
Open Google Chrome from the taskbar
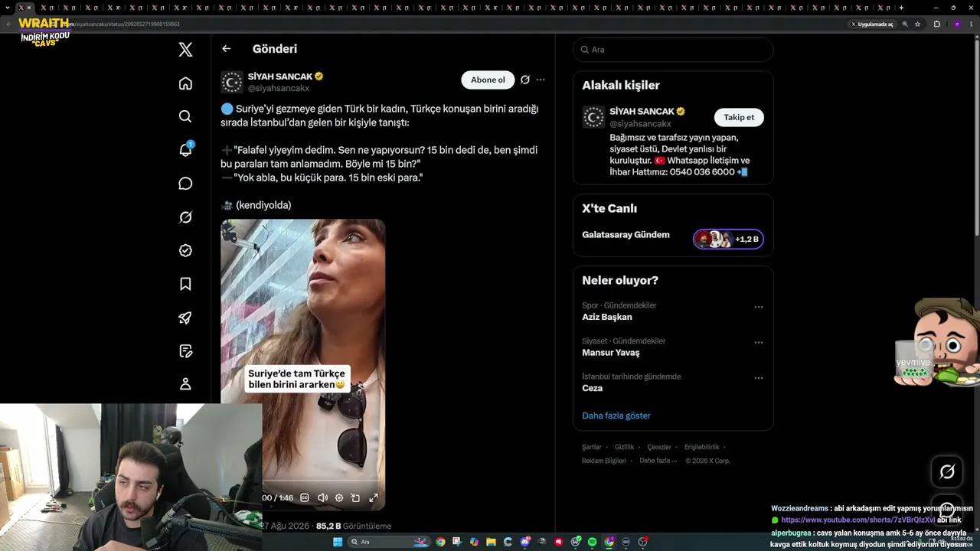[x=440, y=542]
